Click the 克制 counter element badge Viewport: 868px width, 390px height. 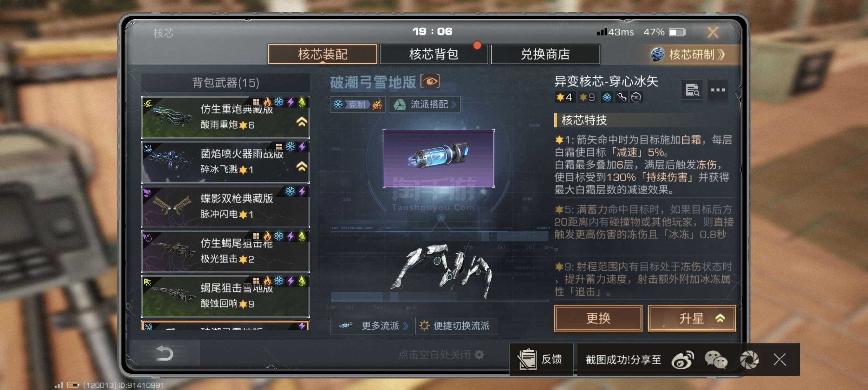[358, 104]
